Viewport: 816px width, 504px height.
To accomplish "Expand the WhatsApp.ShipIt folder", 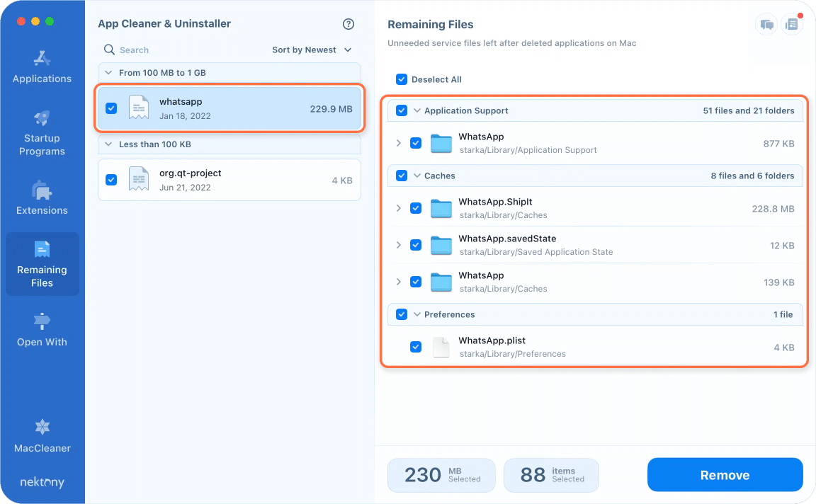I will [399, 208].
